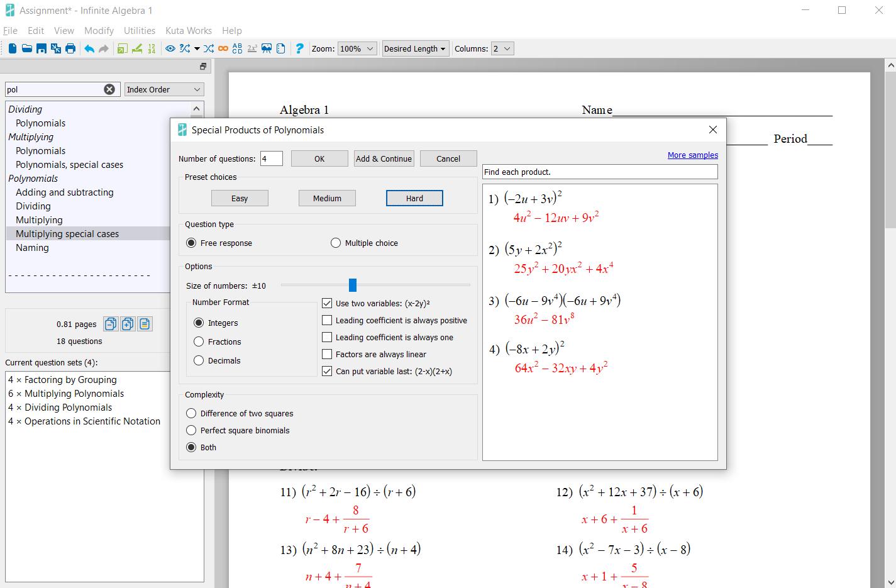Click the Find each product directions field
The width and height of the screenshot is (896, 588).
(600, 172)
